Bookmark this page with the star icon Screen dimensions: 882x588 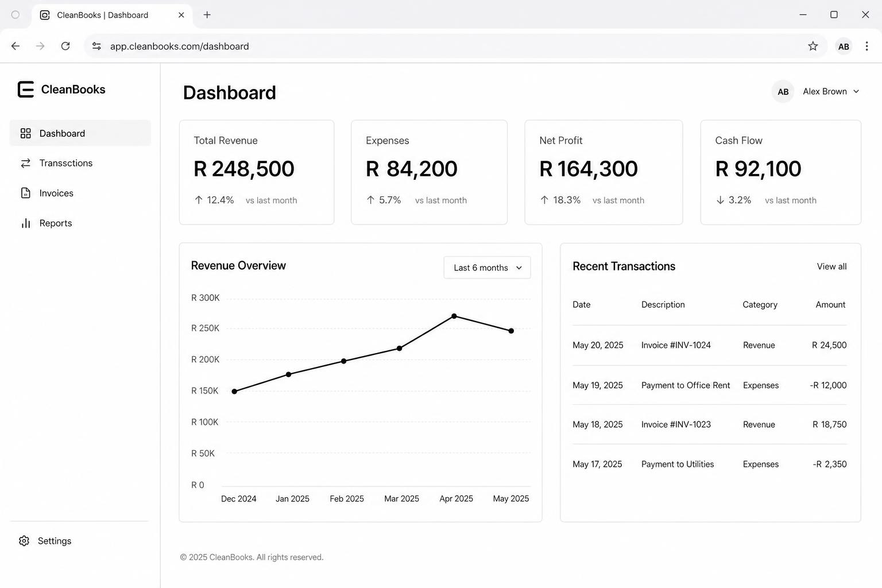click(x=813, y=46)
